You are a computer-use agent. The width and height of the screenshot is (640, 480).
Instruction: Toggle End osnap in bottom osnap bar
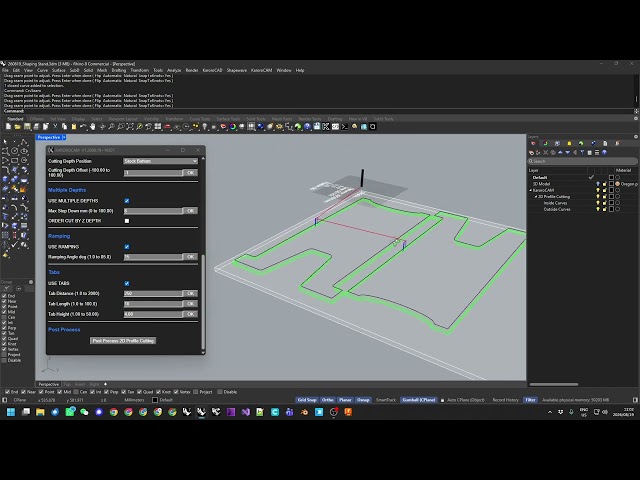7,392
